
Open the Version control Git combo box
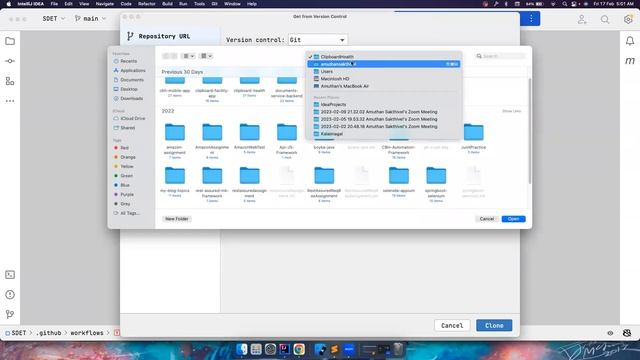click(318, 40)
